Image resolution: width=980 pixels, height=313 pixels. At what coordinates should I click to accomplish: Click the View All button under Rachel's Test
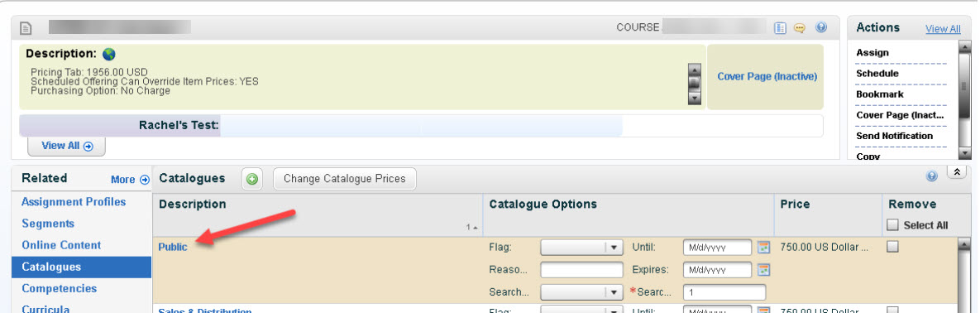[67, 146]
